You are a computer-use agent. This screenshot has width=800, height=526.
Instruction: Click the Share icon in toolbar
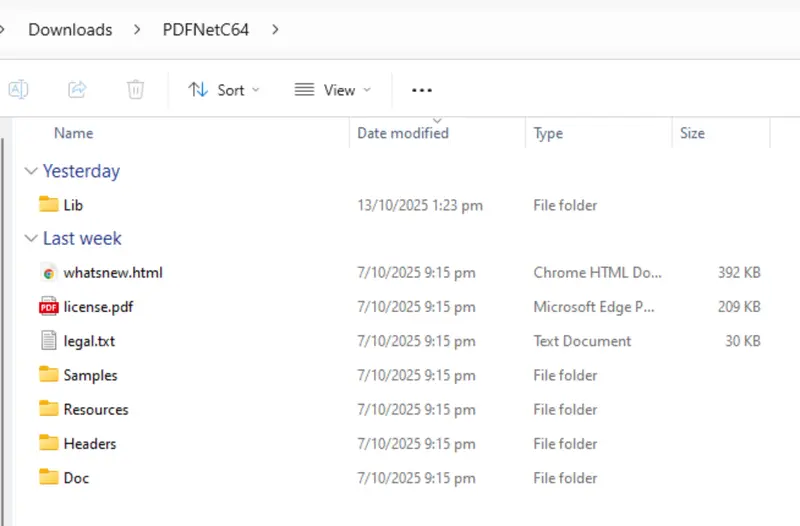[x=77, y=90]
